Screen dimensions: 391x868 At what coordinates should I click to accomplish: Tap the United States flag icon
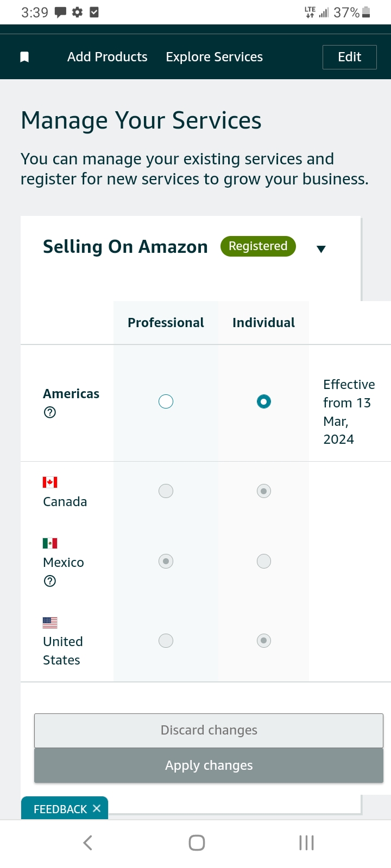[50, 622]
